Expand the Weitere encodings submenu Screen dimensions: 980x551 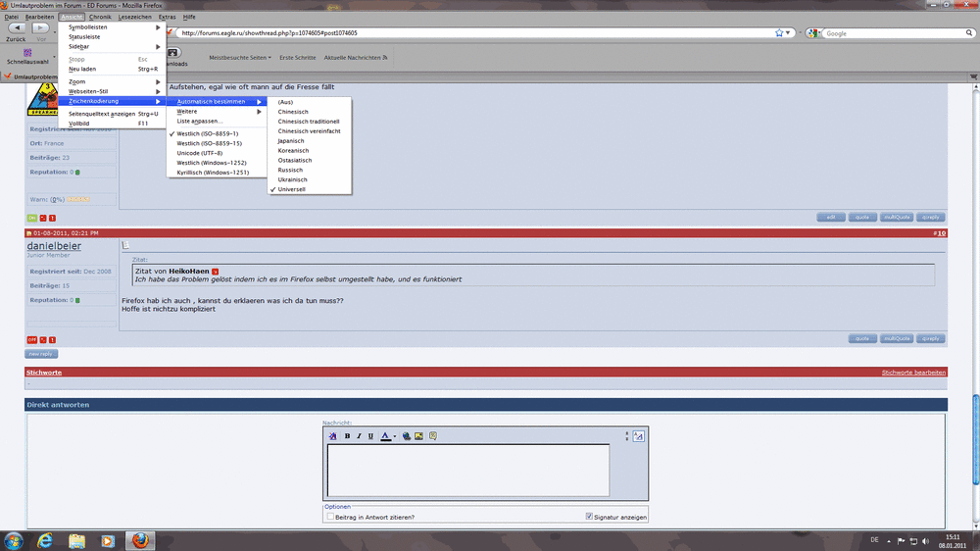(217, 112)
